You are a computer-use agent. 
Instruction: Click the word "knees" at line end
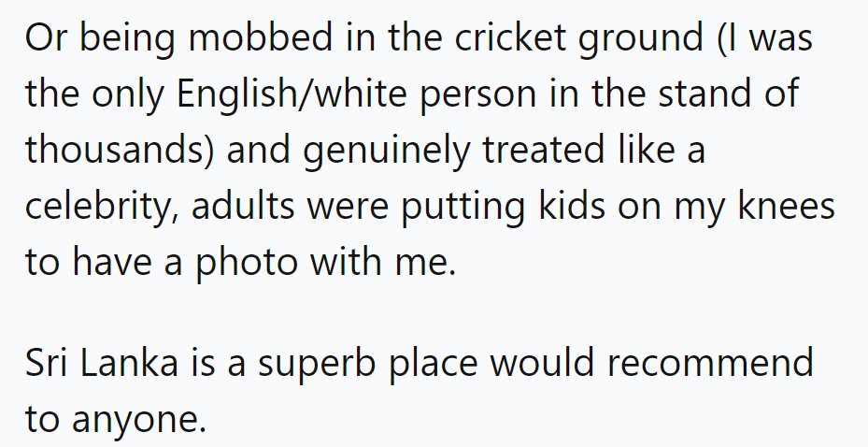click(x=792, y=207)
